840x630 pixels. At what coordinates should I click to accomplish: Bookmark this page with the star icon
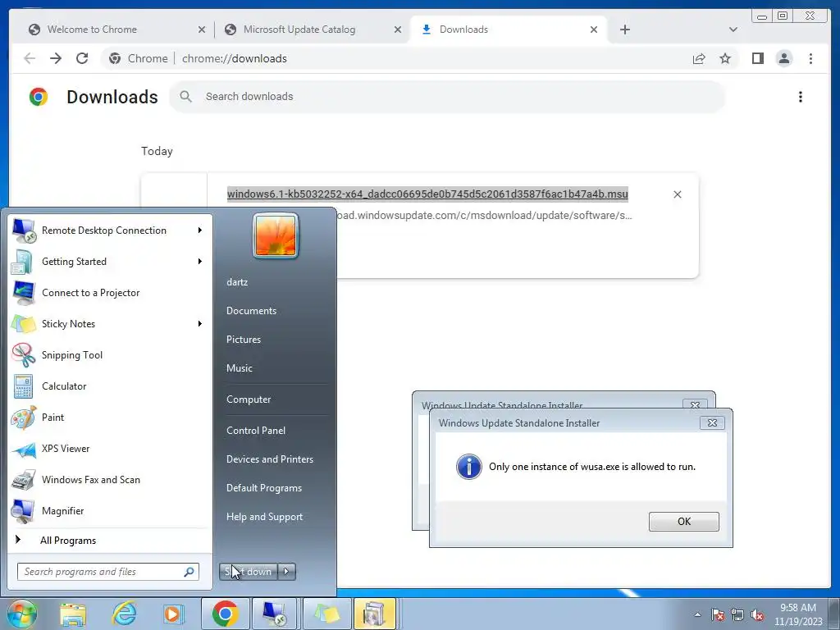coord(725,58)
